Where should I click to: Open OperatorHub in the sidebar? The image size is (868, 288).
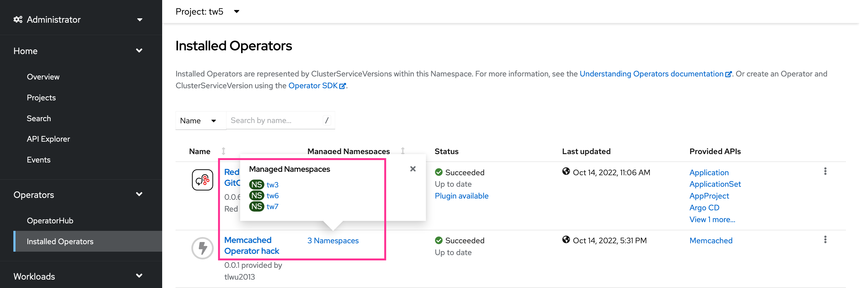click(x=50, y=221)
